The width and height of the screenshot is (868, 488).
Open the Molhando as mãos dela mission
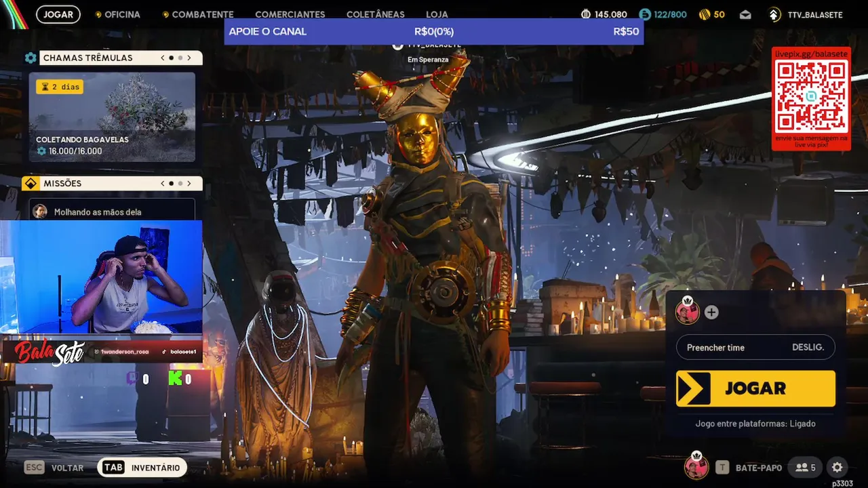coord(112,209)
